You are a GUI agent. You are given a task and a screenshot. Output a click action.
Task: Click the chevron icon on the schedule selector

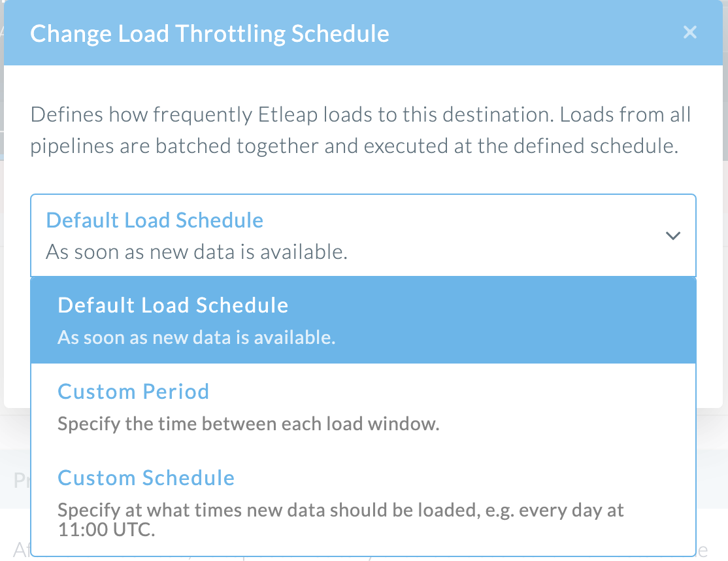coord(673,235)
